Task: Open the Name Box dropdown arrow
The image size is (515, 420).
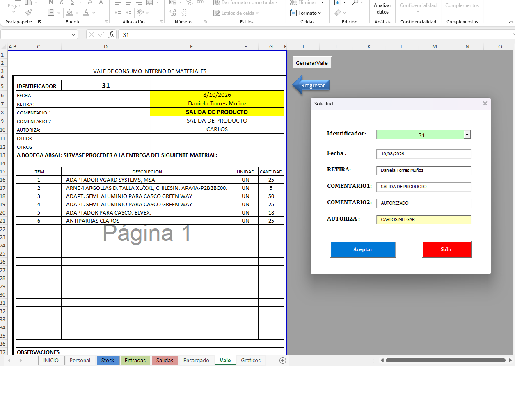Action: (x=73, y=35)
